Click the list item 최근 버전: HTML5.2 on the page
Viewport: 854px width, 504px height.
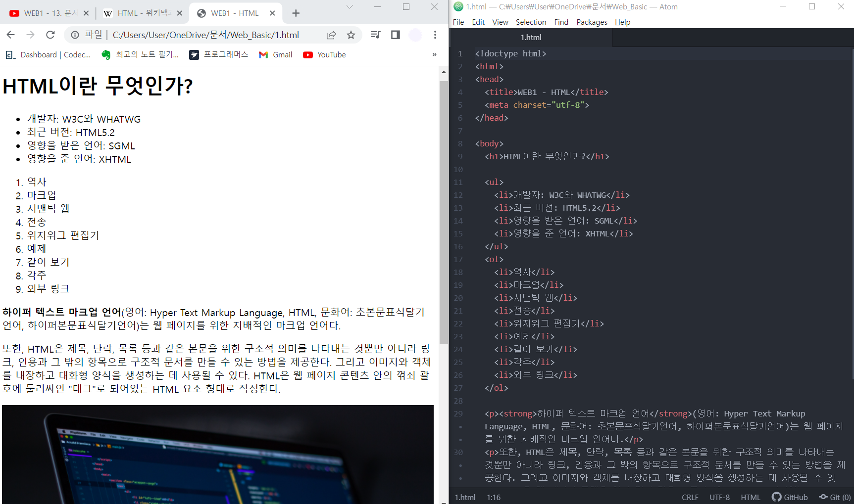coord(71,133)
